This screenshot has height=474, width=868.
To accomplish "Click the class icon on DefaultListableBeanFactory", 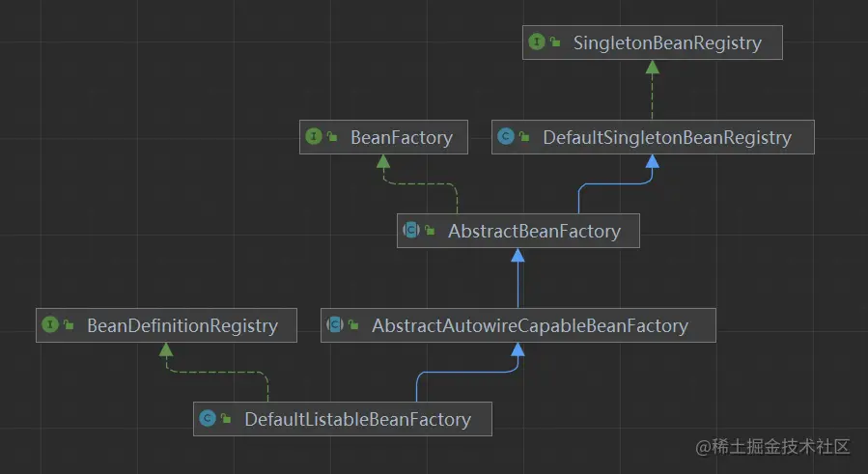I will tap(207, 418).
